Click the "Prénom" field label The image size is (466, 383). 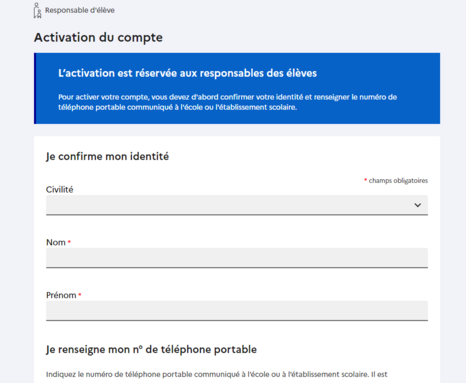[x=61, y=295]
